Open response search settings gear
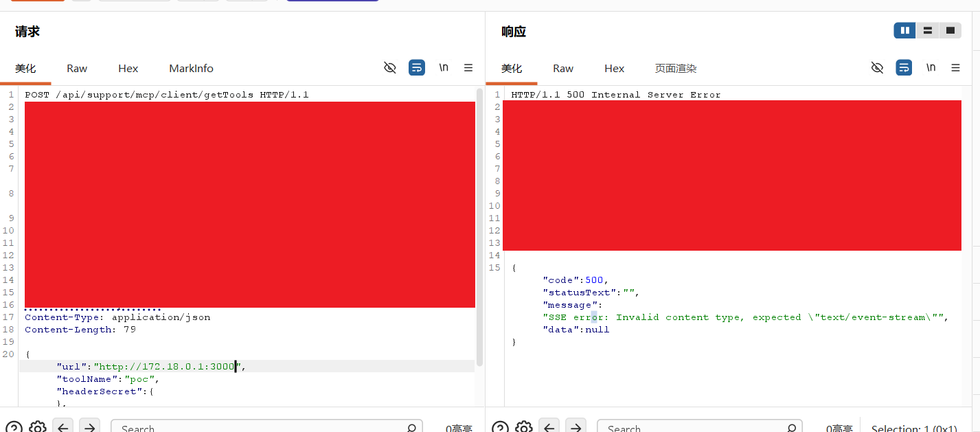The image size is (980, 432). pos(524,428)
